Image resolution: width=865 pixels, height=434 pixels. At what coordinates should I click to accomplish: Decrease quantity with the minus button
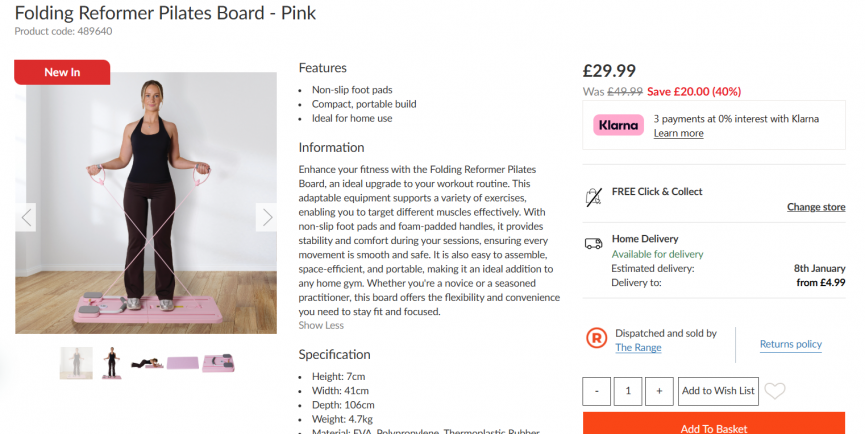tap(596, 391)
